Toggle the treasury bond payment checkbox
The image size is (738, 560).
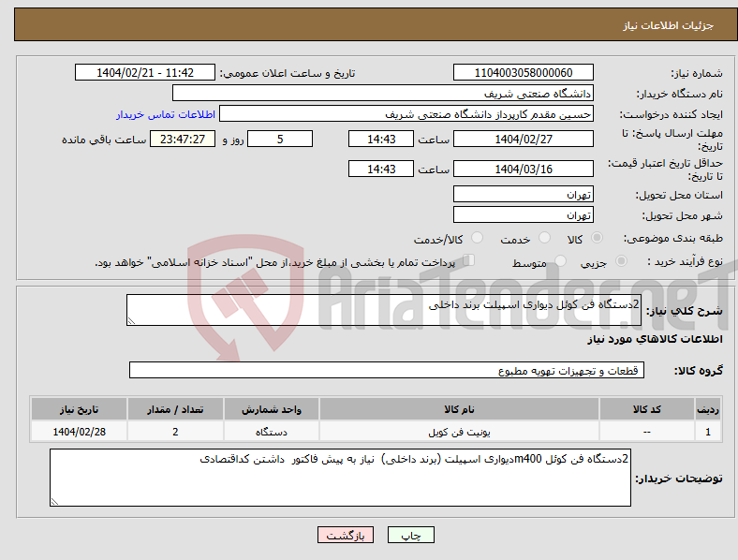tap(469, 260)
